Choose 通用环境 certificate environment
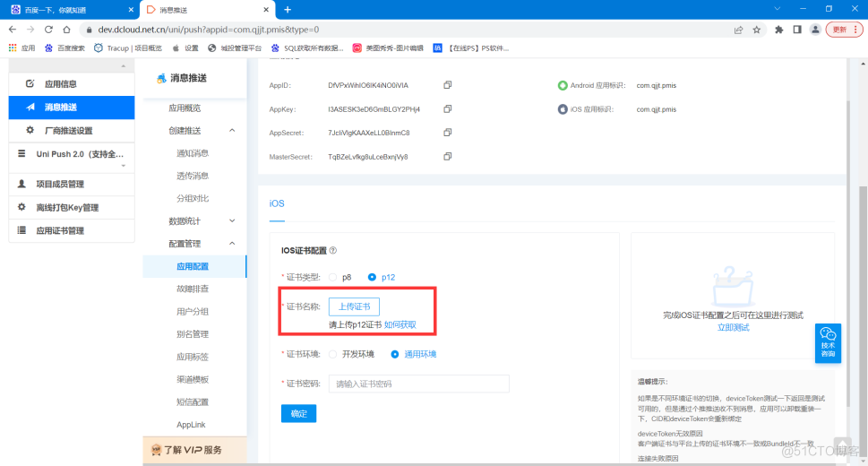This screenshot has width=868, height=466. coord(395,354)
